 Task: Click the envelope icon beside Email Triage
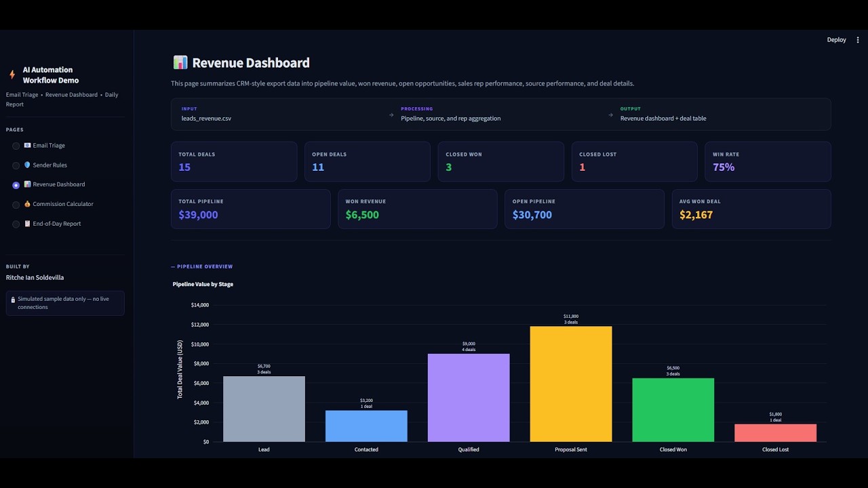(27, 145)
